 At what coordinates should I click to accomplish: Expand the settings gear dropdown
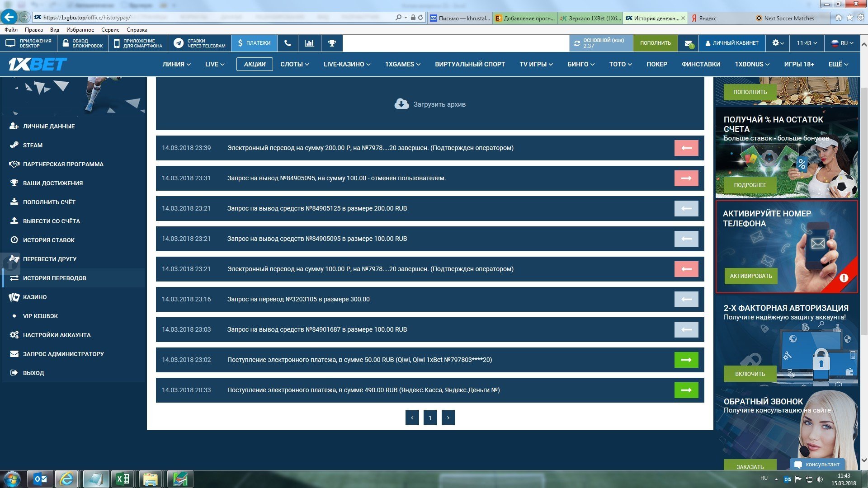coord(778,43)
